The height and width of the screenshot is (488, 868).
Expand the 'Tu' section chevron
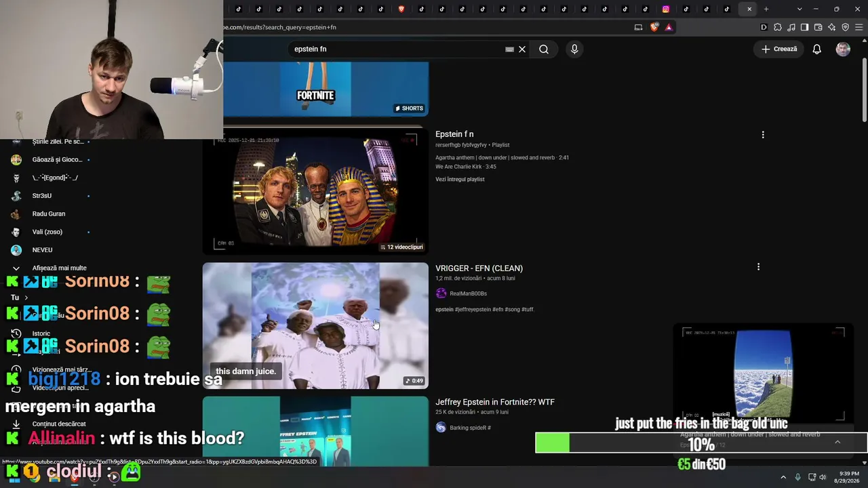point(26,298)
